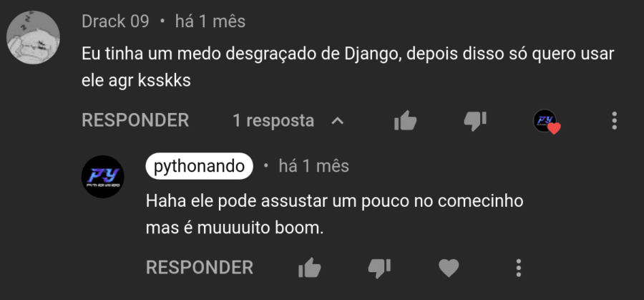
Task: Like the pythonando reply
Action: pos(309,268)
